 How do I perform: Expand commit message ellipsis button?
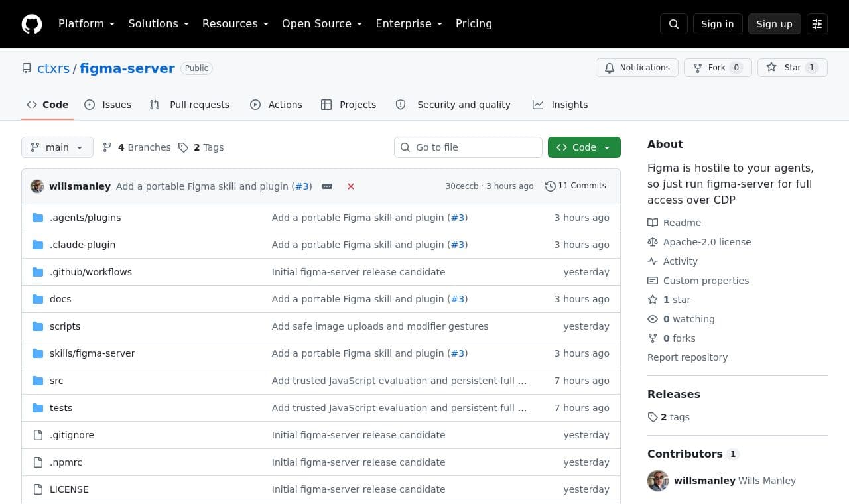point(327,186)
